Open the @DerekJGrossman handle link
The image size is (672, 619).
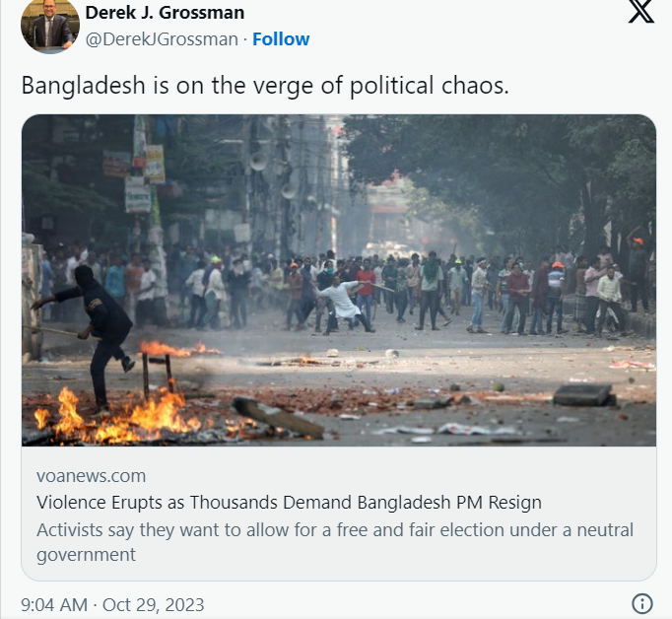[162, 39]
